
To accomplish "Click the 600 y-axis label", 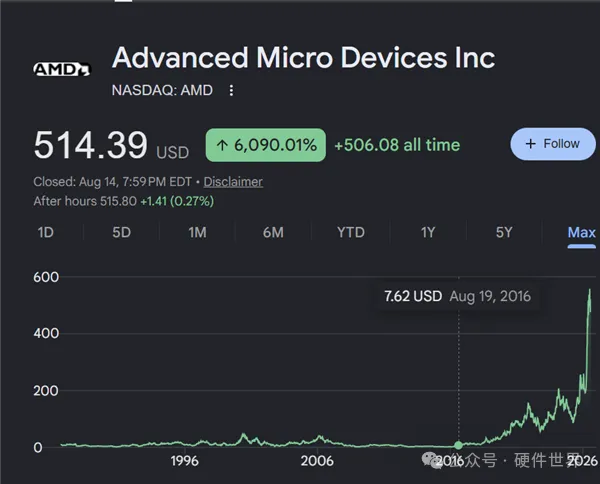I will pos(46,277).
